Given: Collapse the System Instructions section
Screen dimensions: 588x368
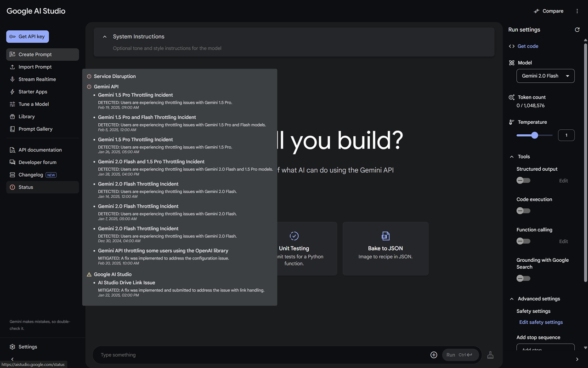Looking at the screenshot, I should tap(105, 37).
